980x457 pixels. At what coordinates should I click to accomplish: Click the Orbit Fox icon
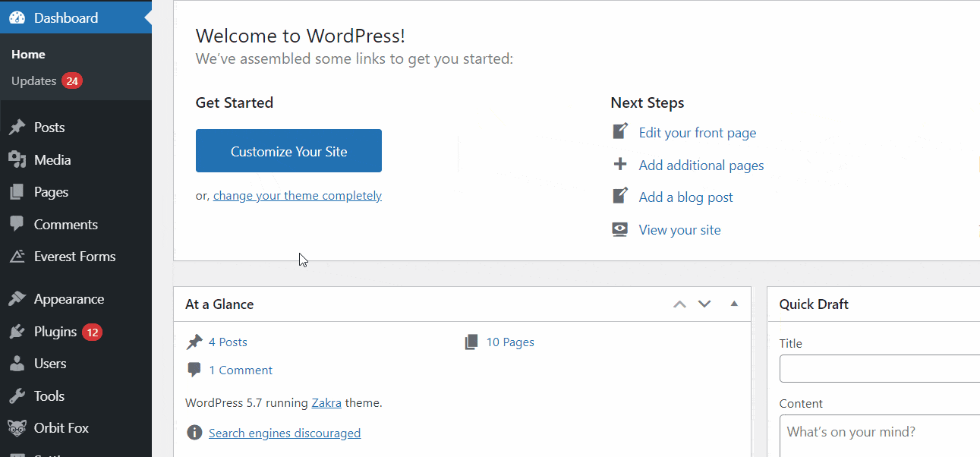coord(17,428)
